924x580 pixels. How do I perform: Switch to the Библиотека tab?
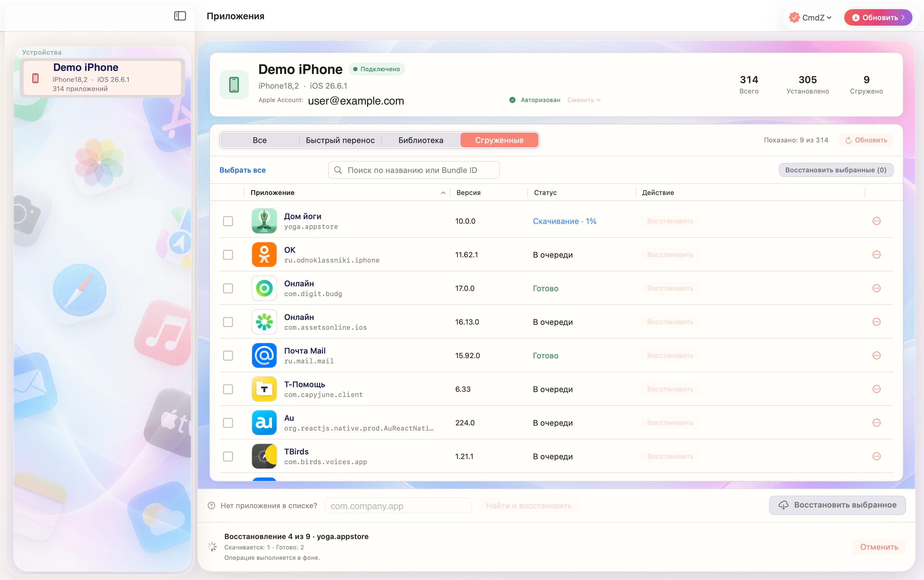coord(421,140)
